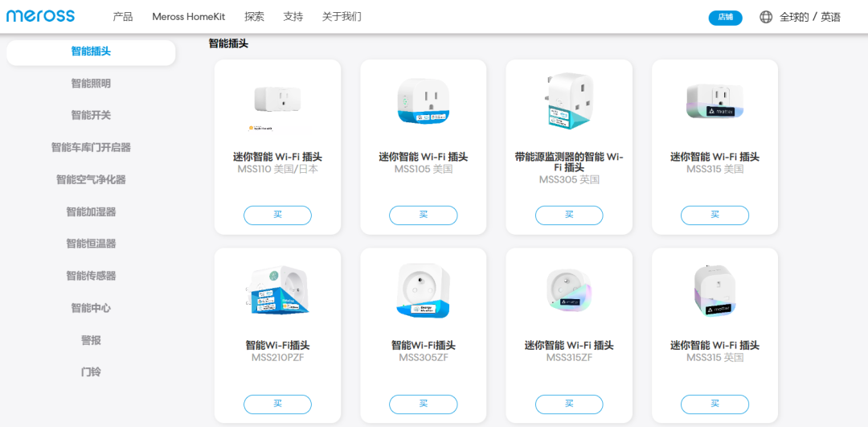Click 买 button under MSS110 美国/日本
The width and height of the screenshot is (868, 427).
277,215
